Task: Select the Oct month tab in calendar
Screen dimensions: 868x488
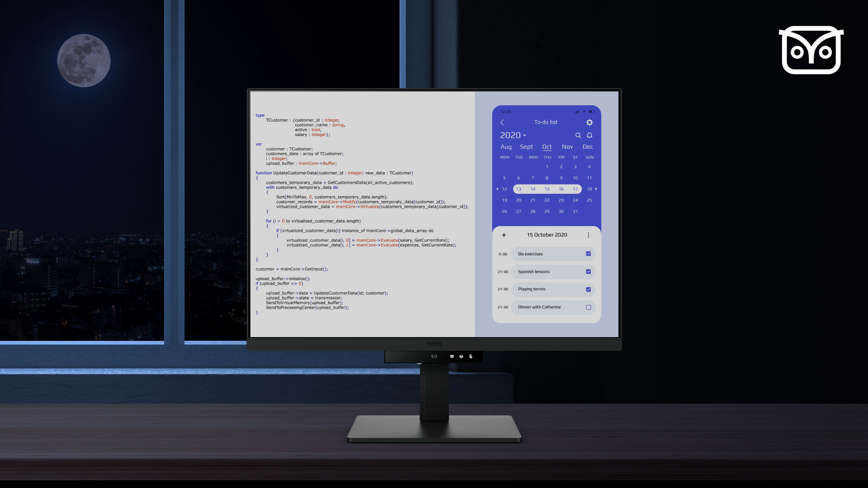Action: (546, 146)
